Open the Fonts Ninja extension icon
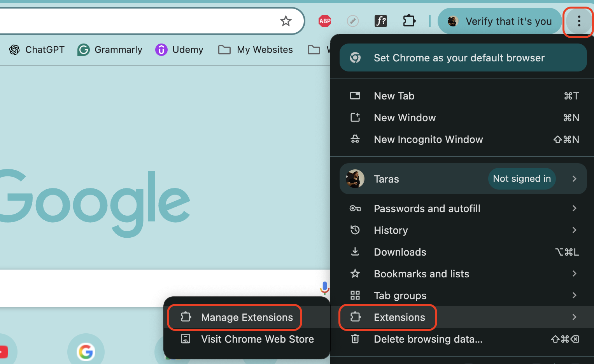This screenshot has height=364, width=594. 381,21
